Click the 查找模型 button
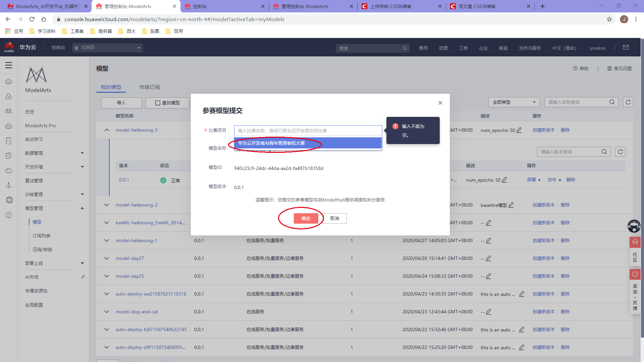 [x=167, y=103]
